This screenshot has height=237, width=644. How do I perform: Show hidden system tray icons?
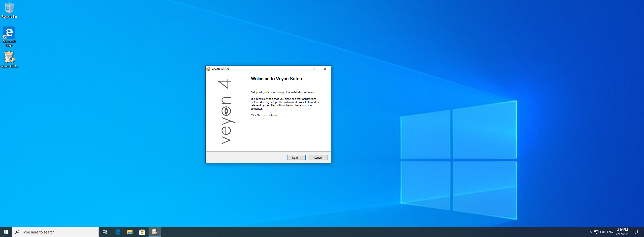coord(590,232)
